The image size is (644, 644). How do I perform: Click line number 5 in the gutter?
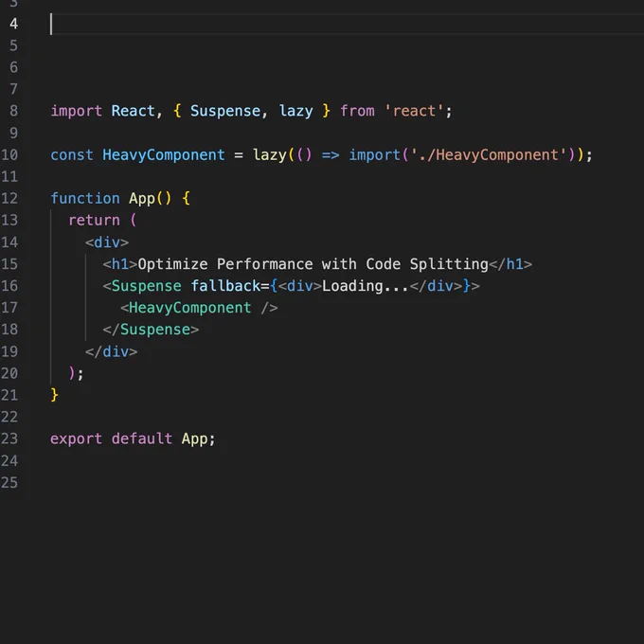pyautogui.click(x=13, y=45)
